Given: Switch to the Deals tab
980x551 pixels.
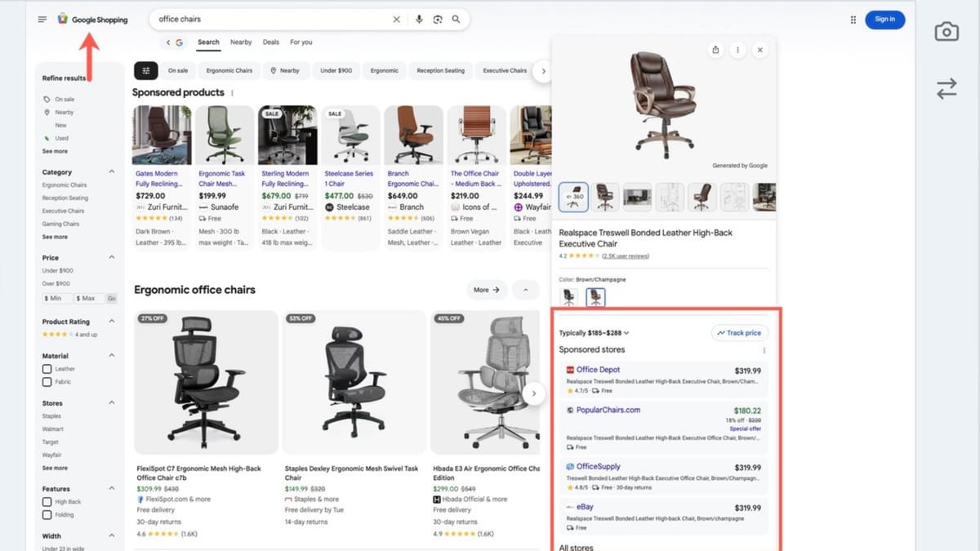Looking at the screenshot, I should click(270, 42).
